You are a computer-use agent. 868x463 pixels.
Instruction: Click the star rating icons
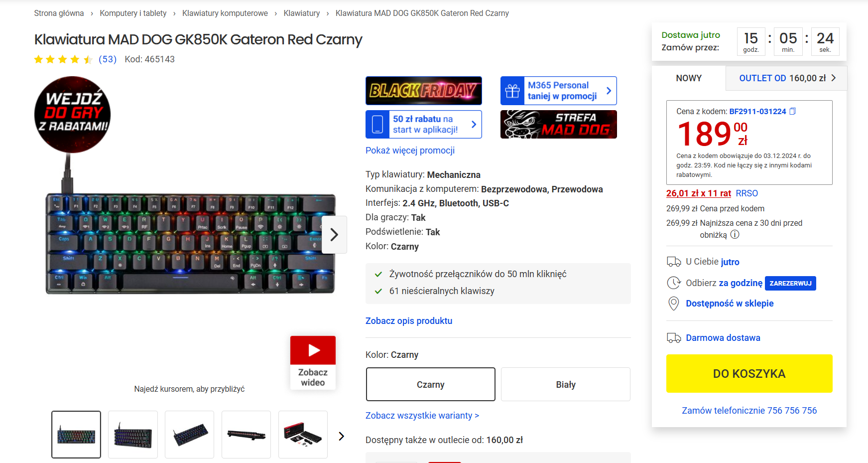[x=63, y=60]
